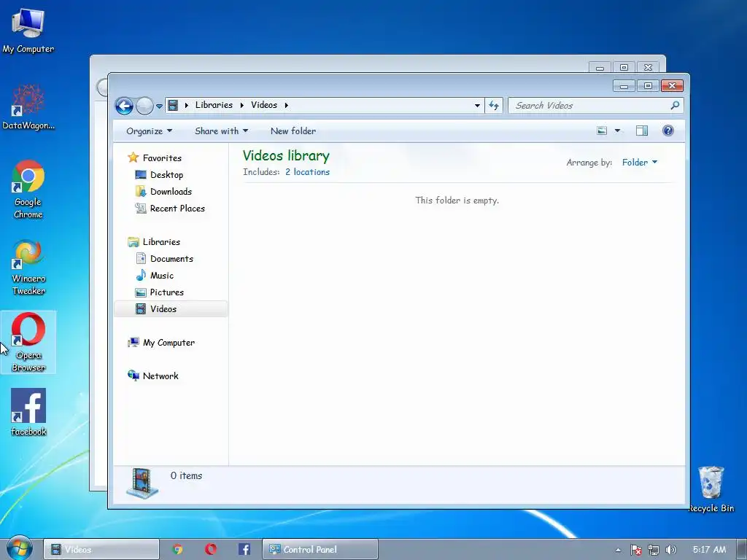Open Desktop under Favorites
Image resolution: width=747 pixels, height=560 pixels.
[167, 175]
